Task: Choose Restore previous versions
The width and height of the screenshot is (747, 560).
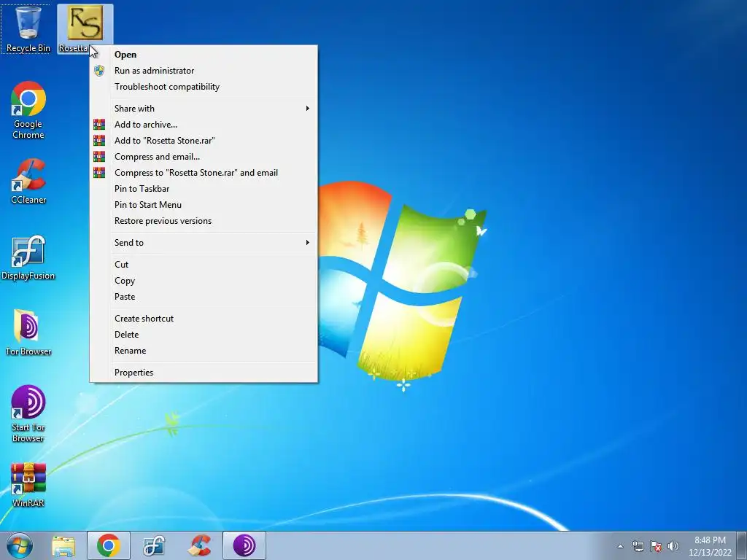Action: (204, 221)
